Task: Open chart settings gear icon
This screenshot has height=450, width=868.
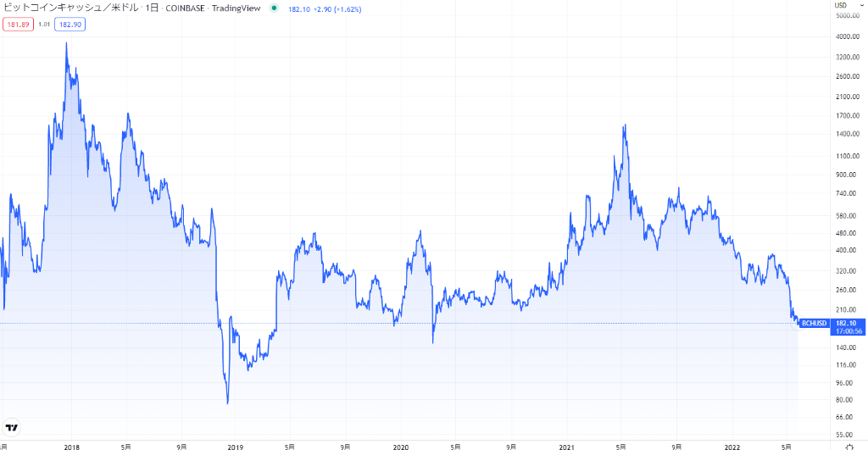Action: tap(849, 447)
